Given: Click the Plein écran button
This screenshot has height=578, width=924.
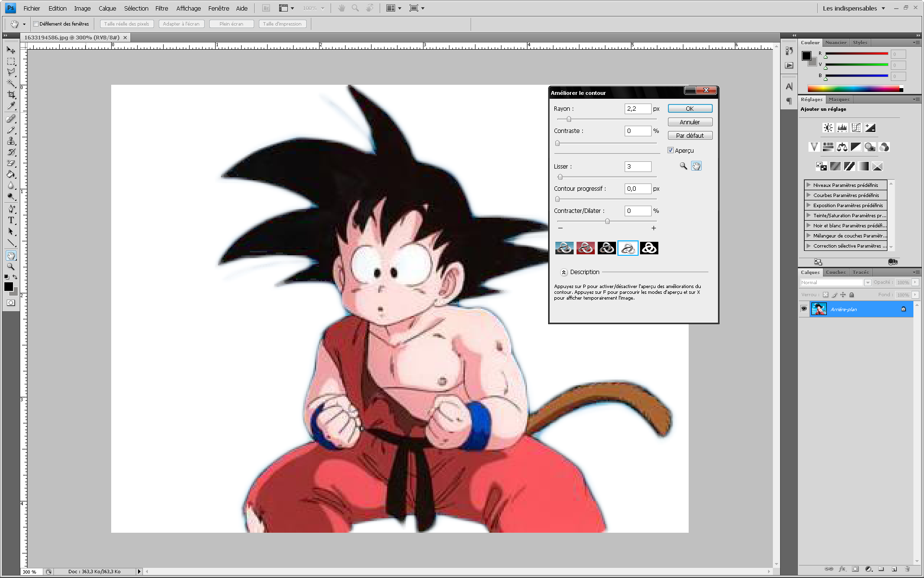Looking at the screenshot, I should tap(231, 24).
